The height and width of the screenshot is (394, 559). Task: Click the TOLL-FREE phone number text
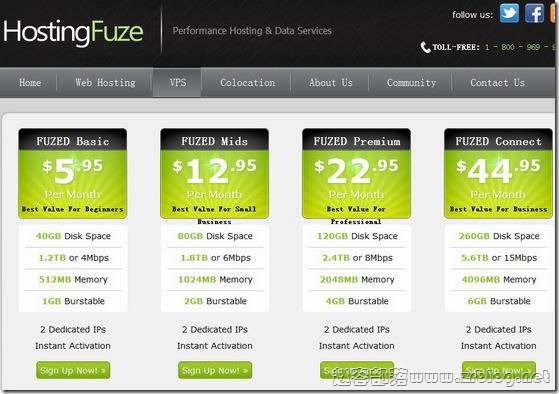[493, 47]
